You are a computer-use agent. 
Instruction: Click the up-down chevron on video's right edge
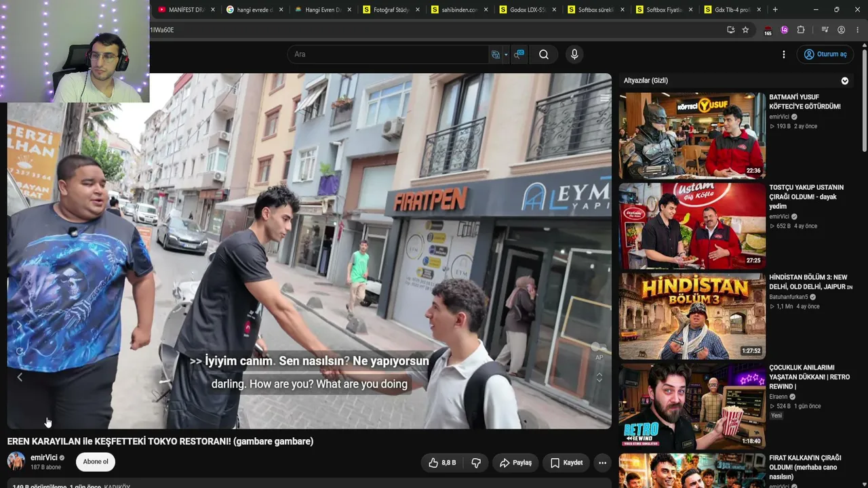tap(599, 378)
